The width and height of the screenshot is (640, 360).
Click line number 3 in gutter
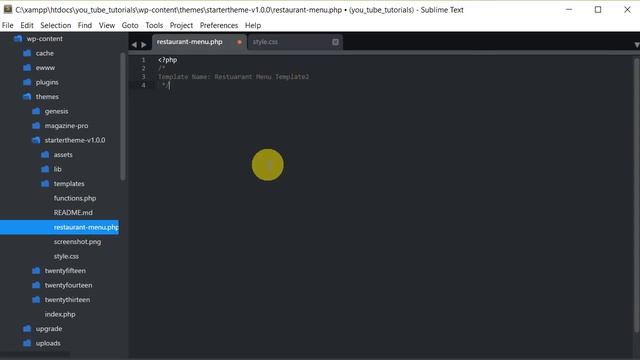[143, 77]
